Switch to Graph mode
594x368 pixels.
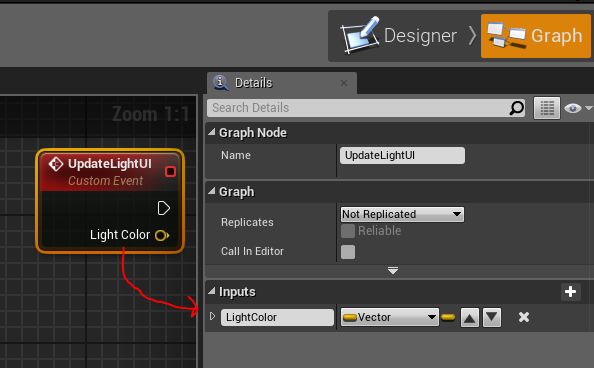tap(535, 36)
